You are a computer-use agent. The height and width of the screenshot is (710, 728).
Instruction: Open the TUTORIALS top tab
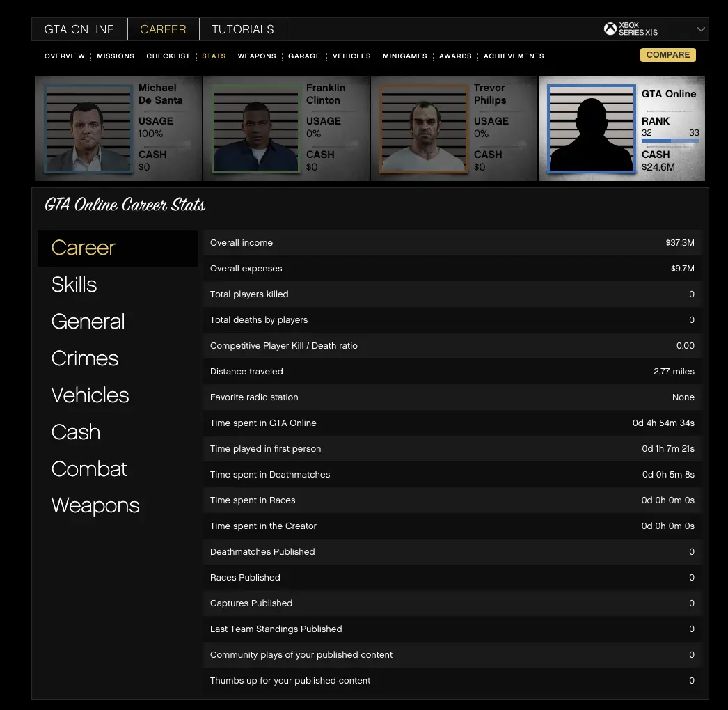(243, 29)
